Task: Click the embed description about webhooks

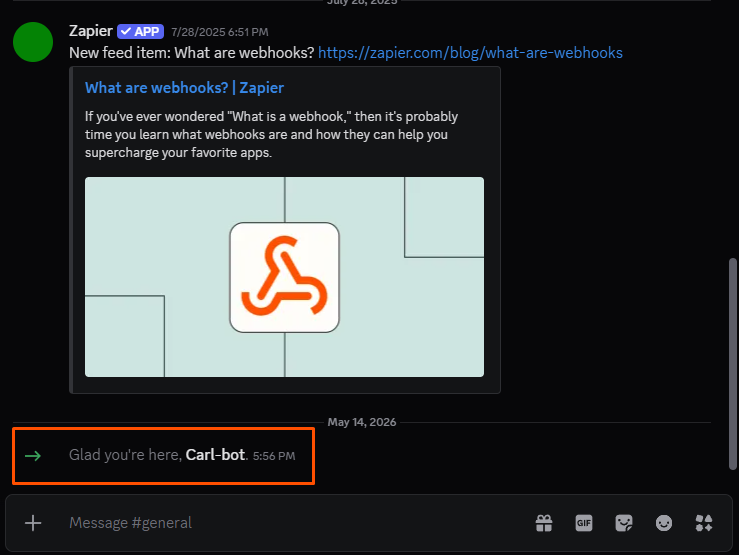Action: tap(271, 135)
